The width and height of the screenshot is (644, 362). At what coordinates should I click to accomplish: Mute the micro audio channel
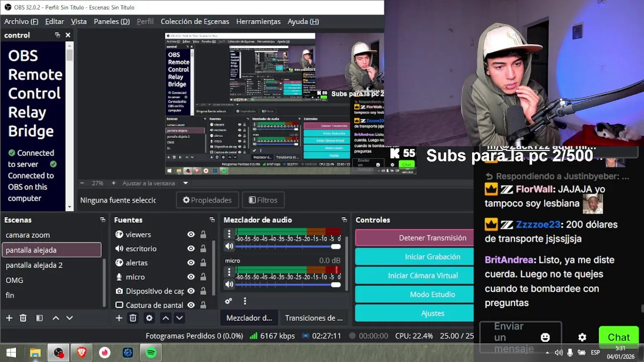(229, 285)
